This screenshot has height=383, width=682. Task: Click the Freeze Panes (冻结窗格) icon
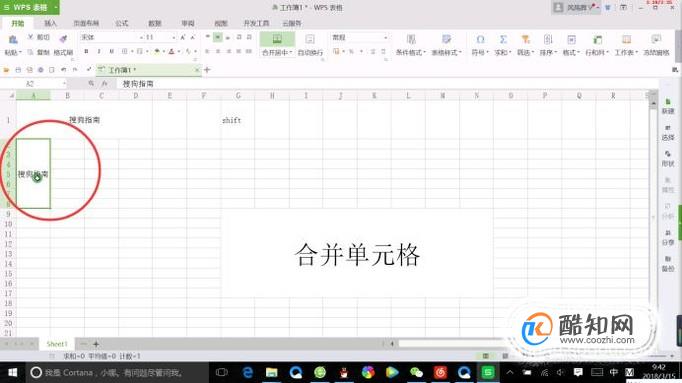[656, 40]
